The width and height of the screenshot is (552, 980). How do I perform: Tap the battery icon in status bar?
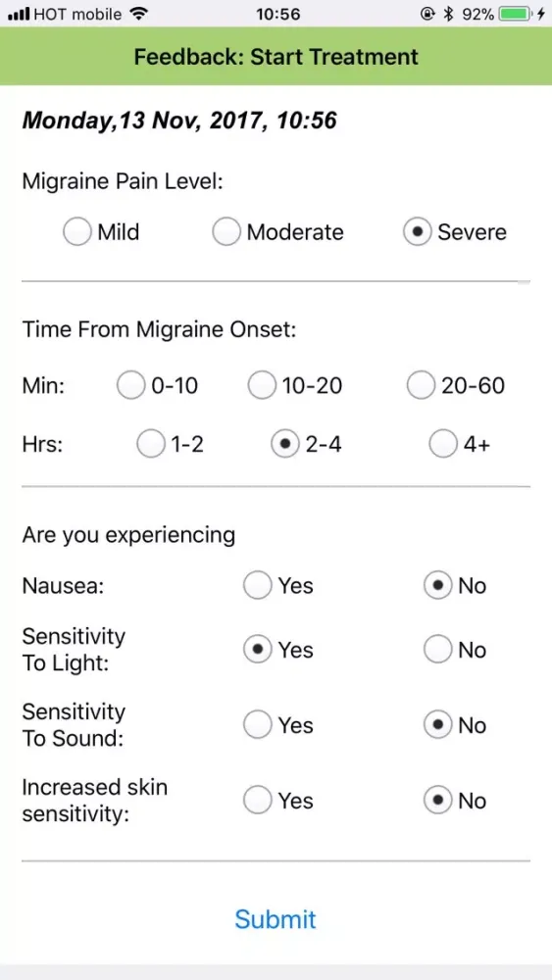[x=515, y=14]
